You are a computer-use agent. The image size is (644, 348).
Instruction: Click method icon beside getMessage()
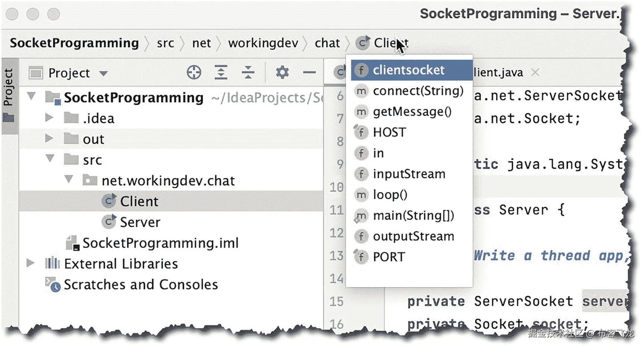click(361, 112)
